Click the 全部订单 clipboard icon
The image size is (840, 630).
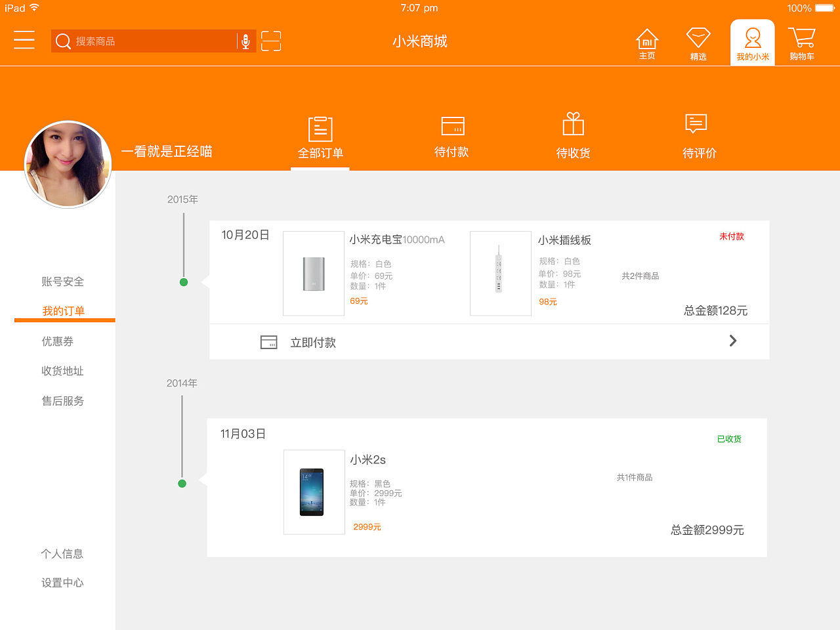320,129
